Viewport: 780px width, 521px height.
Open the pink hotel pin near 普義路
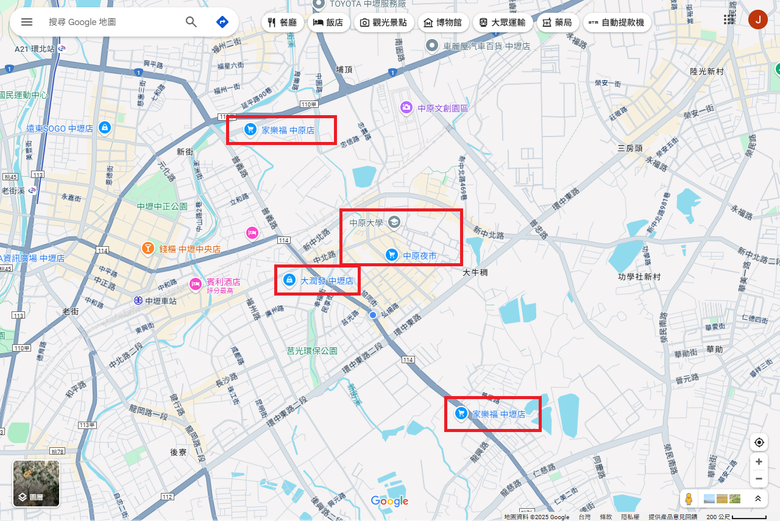(x=252, y=232)
